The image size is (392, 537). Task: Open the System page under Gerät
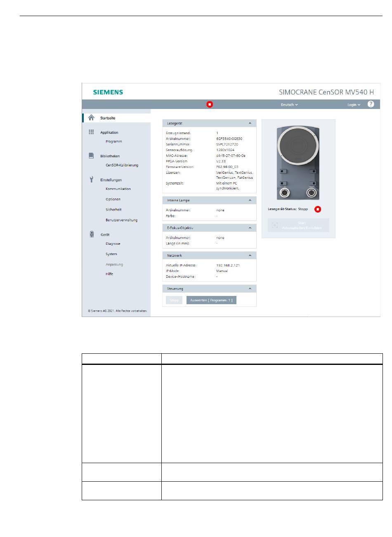pos(111,254)
